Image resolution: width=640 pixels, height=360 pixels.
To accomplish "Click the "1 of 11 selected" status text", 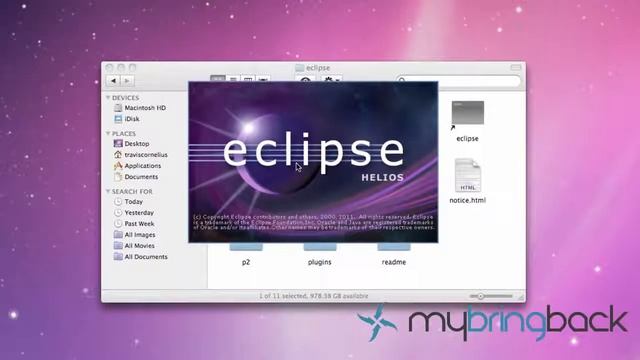I will pyautogui.click(x=313, y=296).
